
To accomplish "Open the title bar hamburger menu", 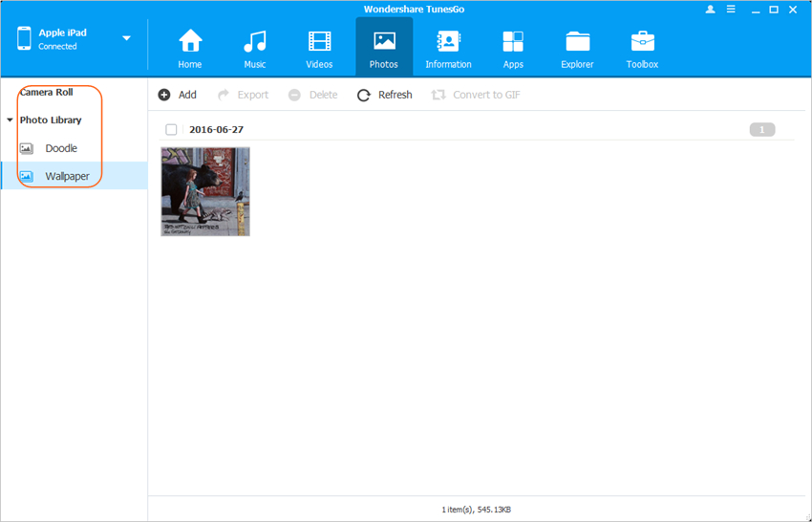I will [731, 9].
